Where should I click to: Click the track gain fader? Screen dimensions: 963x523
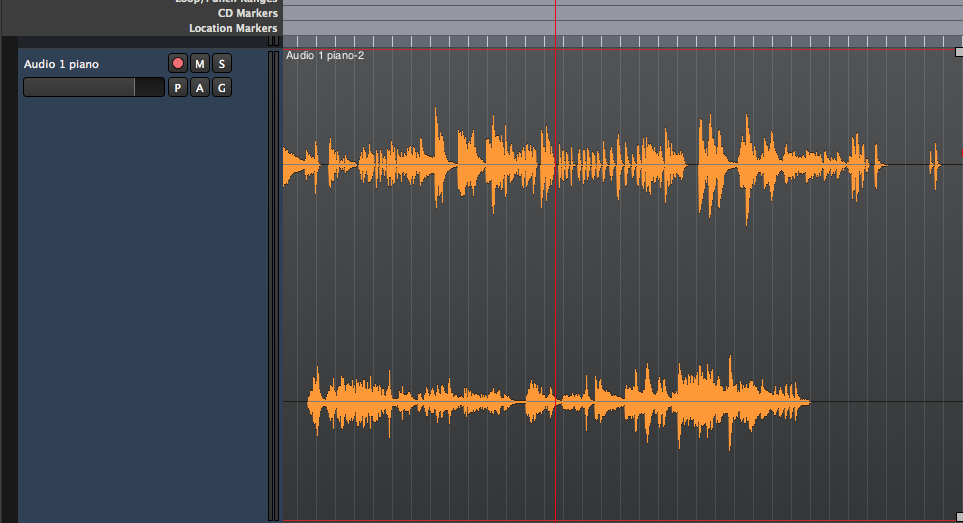click(x=94, y=88)
